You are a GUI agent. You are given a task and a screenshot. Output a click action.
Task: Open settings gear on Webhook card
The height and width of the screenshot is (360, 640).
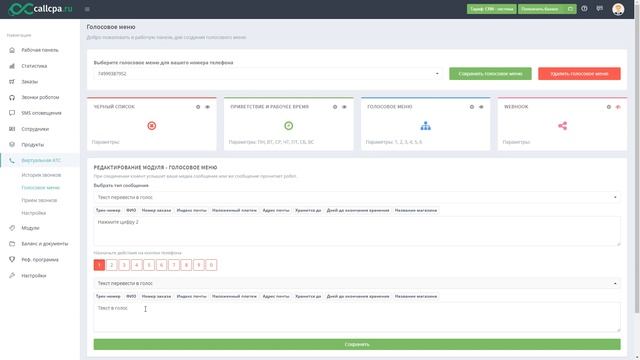click(609, 107)
